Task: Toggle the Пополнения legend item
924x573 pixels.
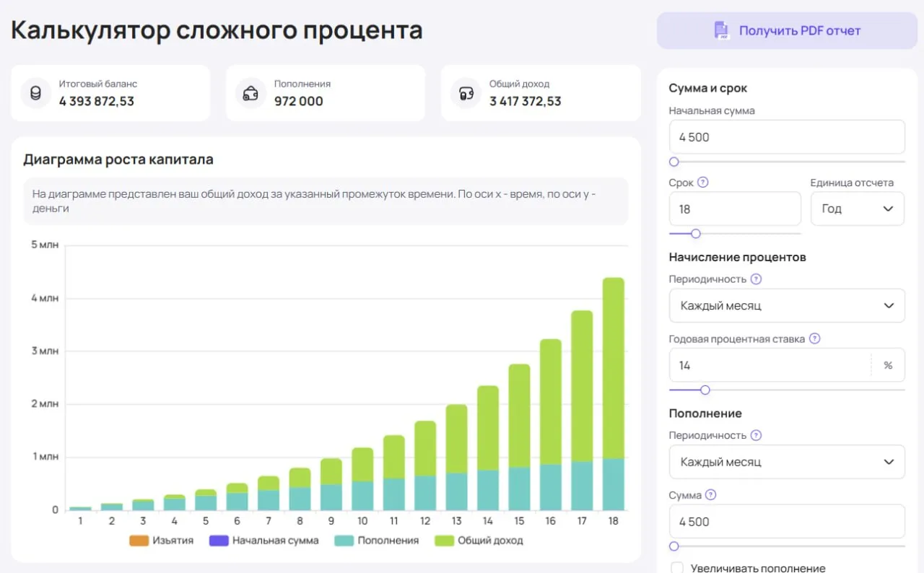Action: (377, 540)
